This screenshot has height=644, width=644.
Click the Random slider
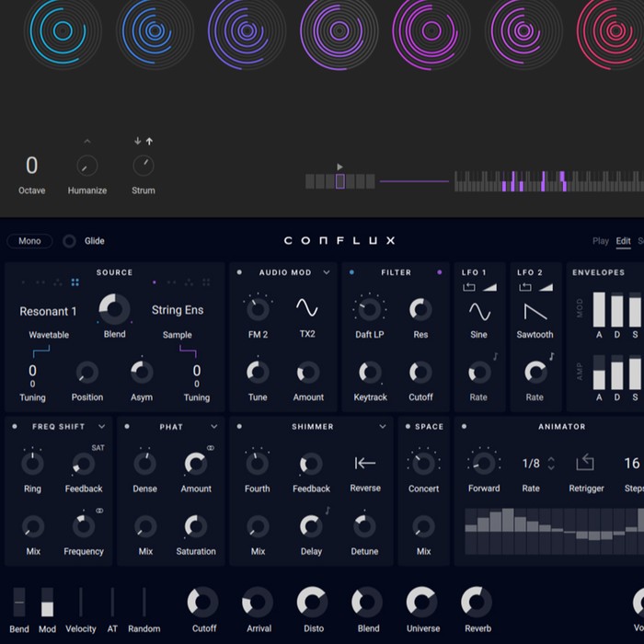[144, 602]
